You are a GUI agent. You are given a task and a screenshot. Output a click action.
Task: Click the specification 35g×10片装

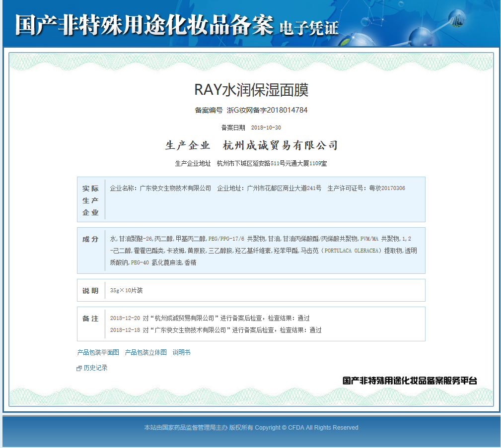(x=127, y=290)
